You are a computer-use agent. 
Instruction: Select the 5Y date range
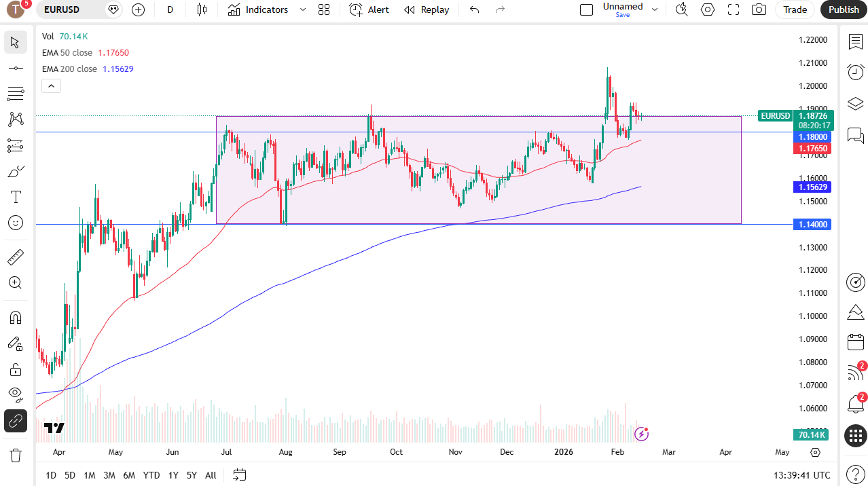(192, 475)
